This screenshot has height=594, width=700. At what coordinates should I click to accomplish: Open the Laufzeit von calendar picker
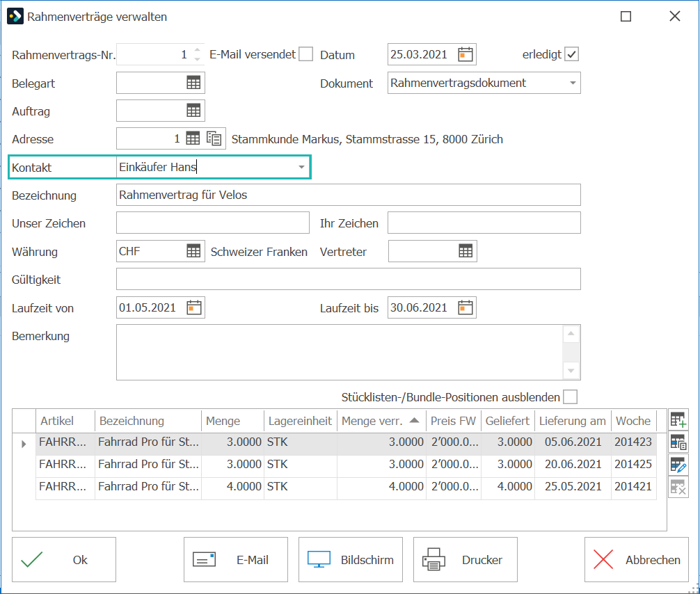coord(193,307)
